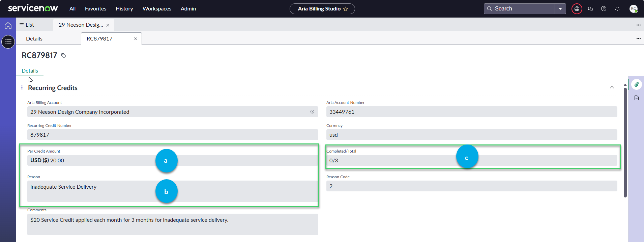644x242 pixels.
Task: Open subtab row more options ellipsis
Action: (x=638, y=38)
